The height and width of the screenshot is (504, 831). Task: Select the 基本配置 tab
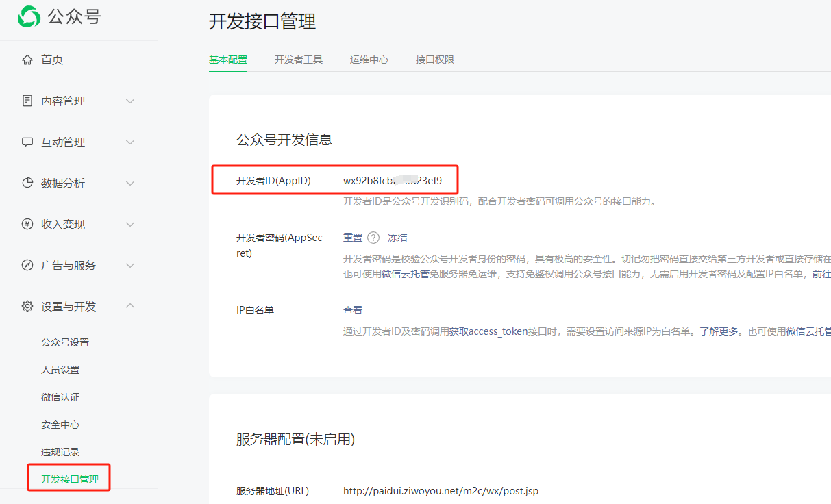click(x=228, y=60)
